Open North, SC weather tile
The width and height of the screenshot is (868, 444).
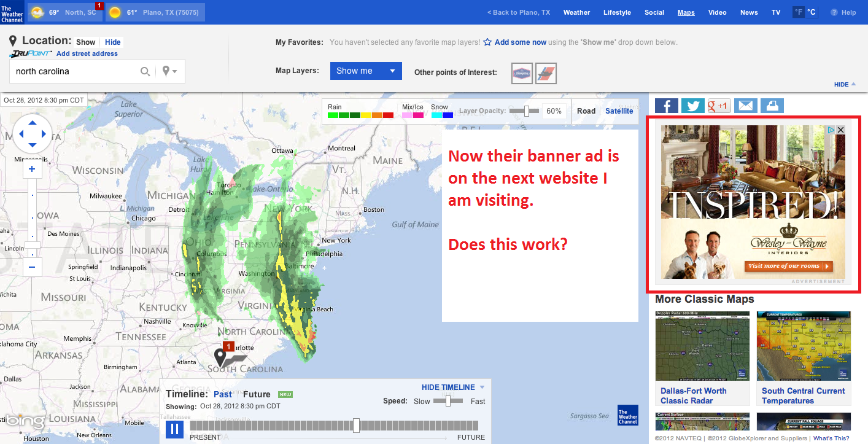pyautogui.click(x=65, y=12)
